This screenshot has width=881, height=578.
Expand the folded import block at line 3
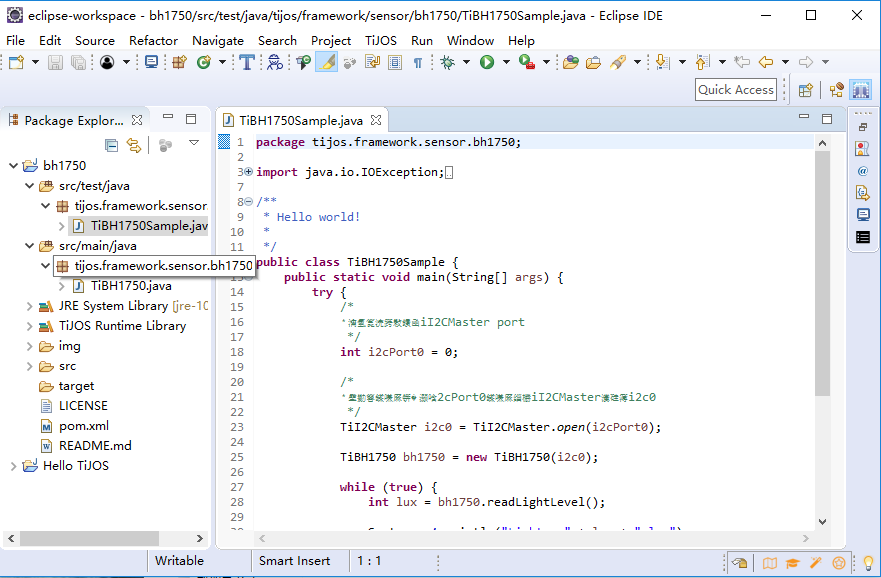pyautogui.click(x=248, y=172)
